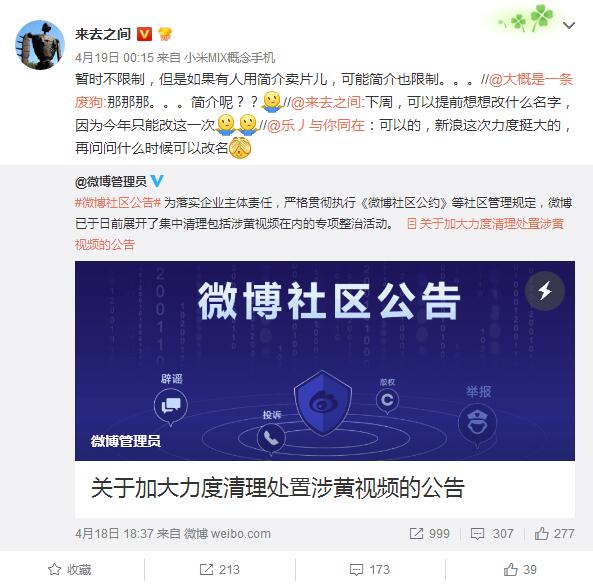The image size is (593, 585).
Task: Open the 来去之间 username link
Action: coord(103,34)
